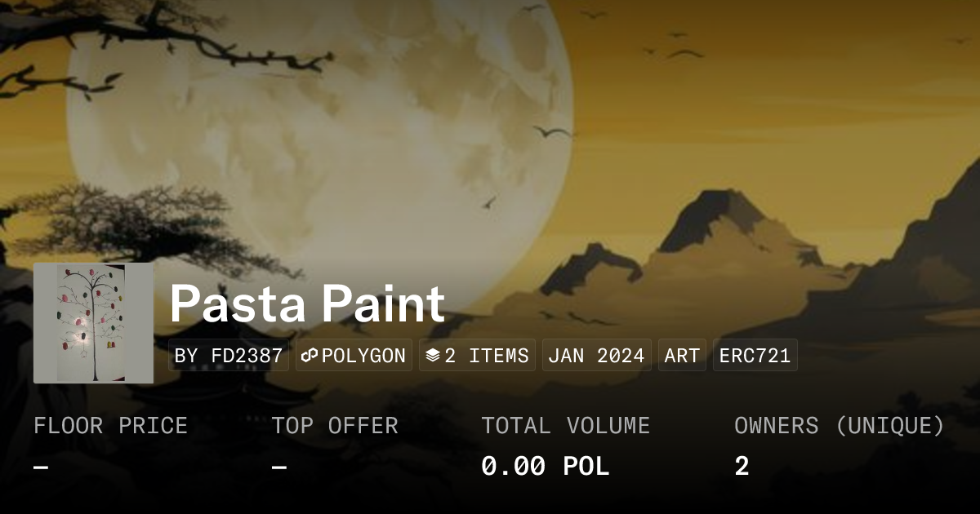980x514 pixels.
Task: Select the 2 ITEMS badge text
Action: [x=487, y=356]
